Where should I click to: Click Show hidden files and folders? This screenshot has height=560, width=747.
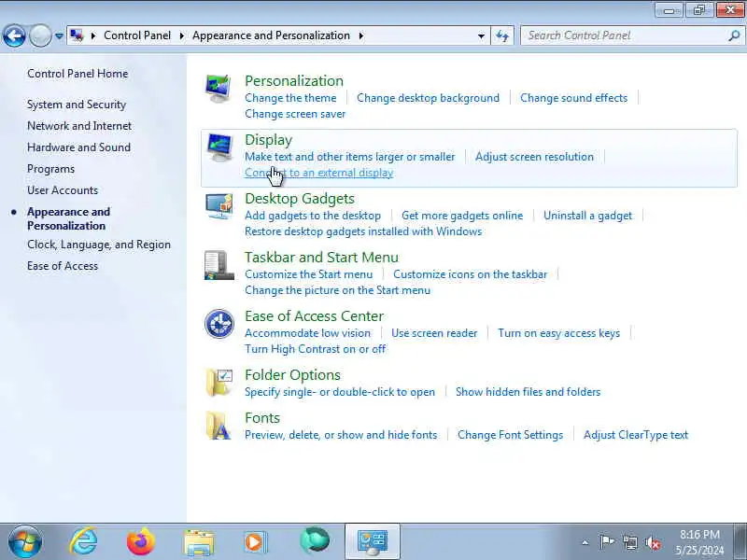pyautogui.click(x=528, y=392)
